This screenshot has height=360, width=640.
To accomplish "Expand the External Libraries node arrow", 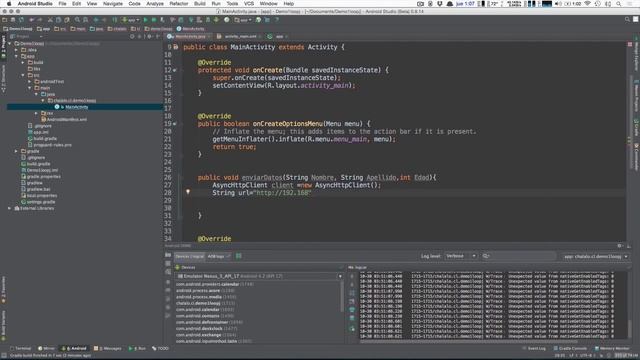I will (x=10, y=208).
